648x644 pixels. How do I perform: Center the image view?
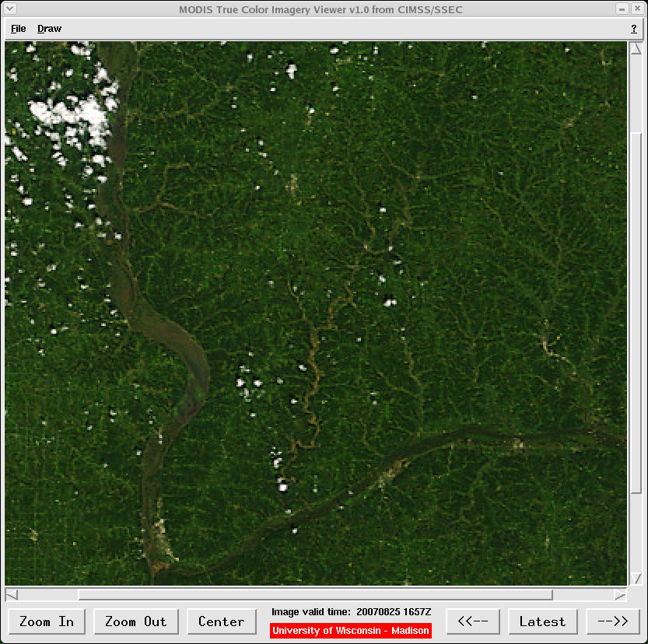pos(222,621)
